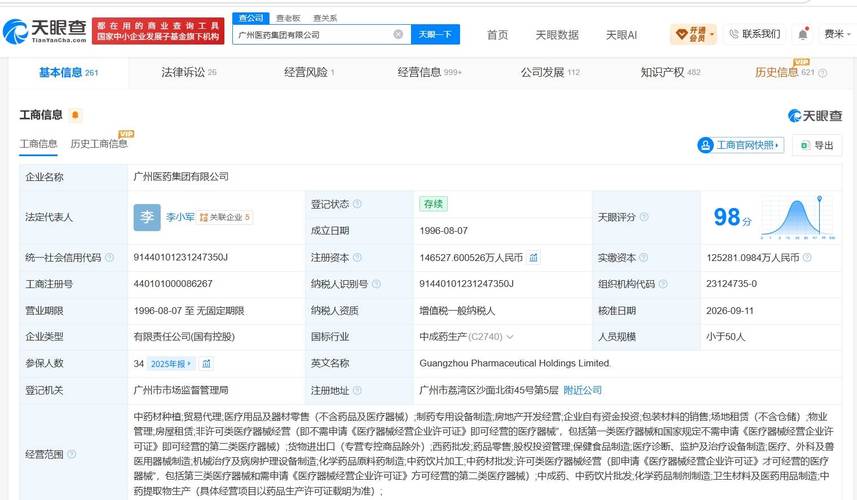Click the info icon beside 统一社会信用代码
857x500 pixels.
click(109, 257)
